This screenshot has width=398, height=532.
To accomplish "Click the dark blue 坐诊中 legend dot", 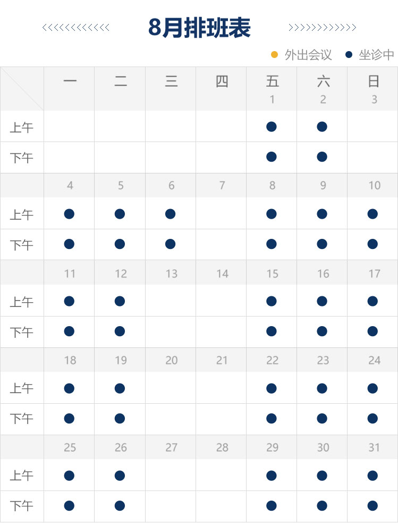I will [x=349, y=55].
